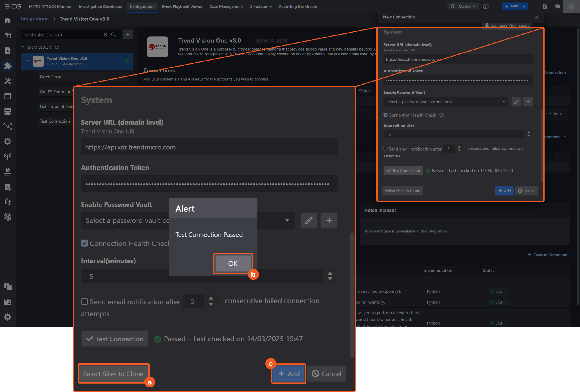
Task: Click the plus icon next to integration search
Action: tap(128, 35)
